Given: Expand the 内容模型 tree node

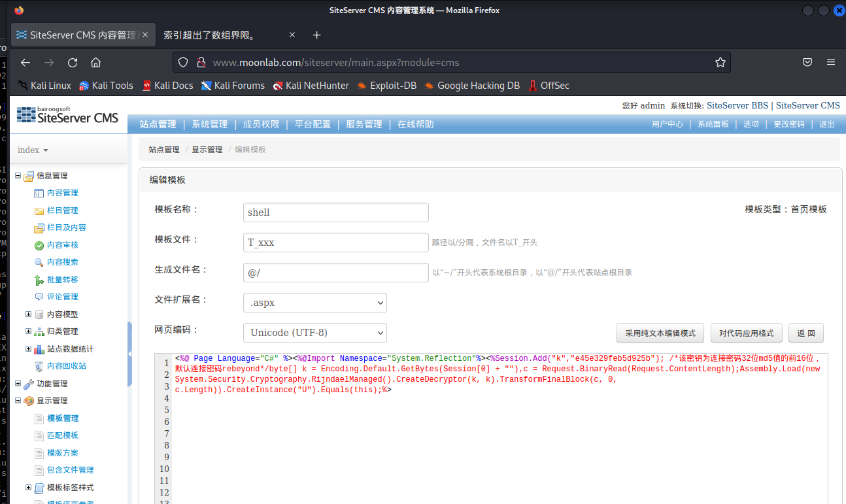Looking at the screenshot, I should [x=28, y=314].
